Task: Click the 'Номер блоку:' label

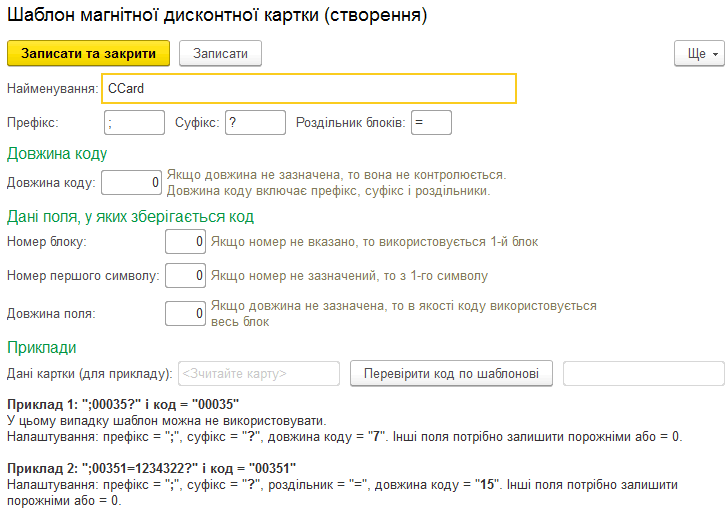Action: point(46,242)
